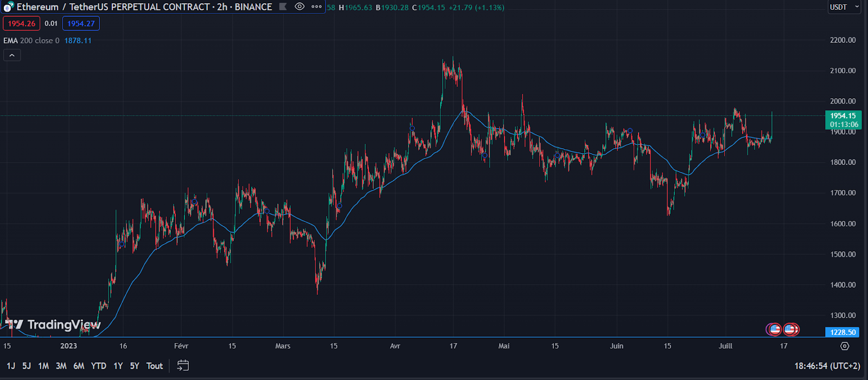This screenshot has width=868, height=380.
Task: Click the red sell price 1954.26
Action: click(22, 23)
